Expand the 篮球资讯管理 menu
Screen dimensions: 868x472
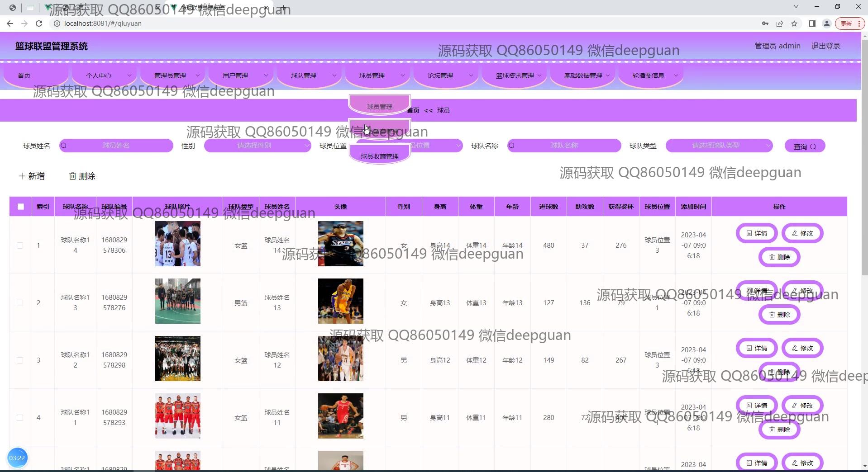click(515, 76)
